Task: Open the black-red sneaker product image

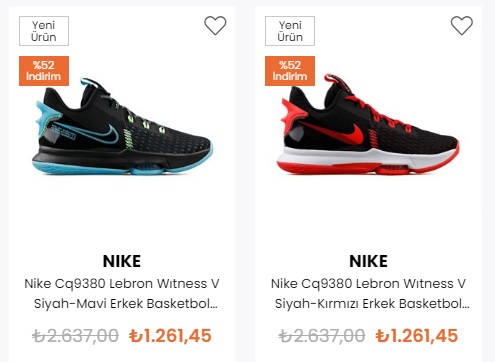Action: pos(368,125)
